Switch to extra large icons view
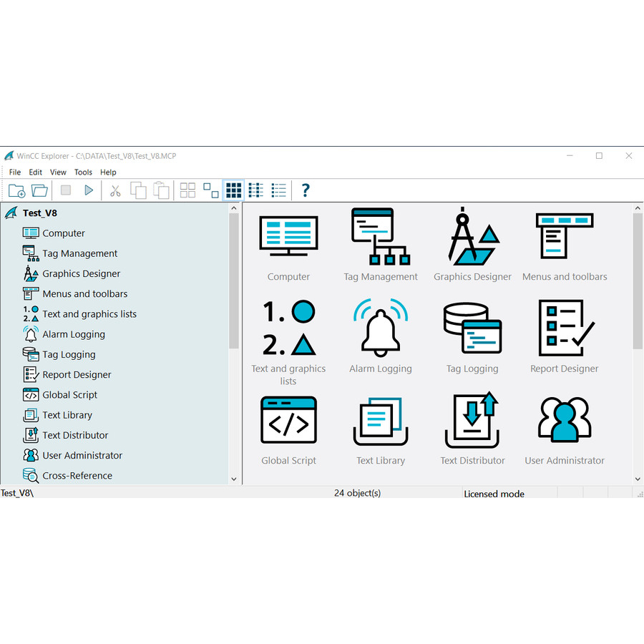This screenshot has height=644, width=644. click(x=187, y=190)
